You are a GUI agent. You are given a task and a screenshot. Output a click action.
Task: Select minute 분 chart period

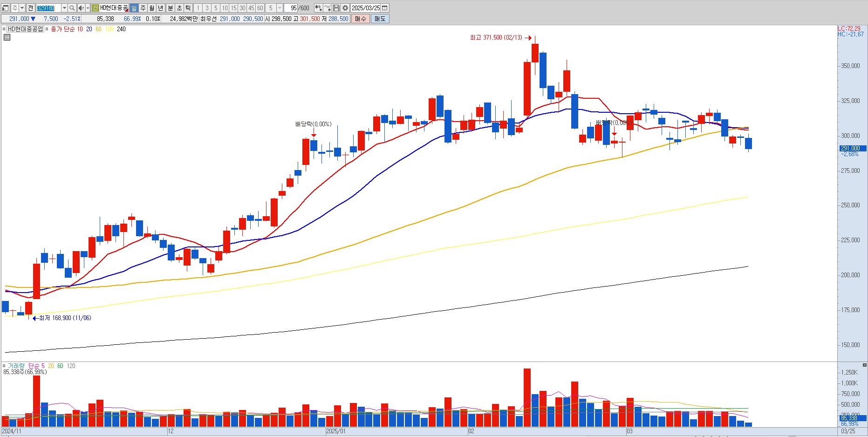click(171, 8)
